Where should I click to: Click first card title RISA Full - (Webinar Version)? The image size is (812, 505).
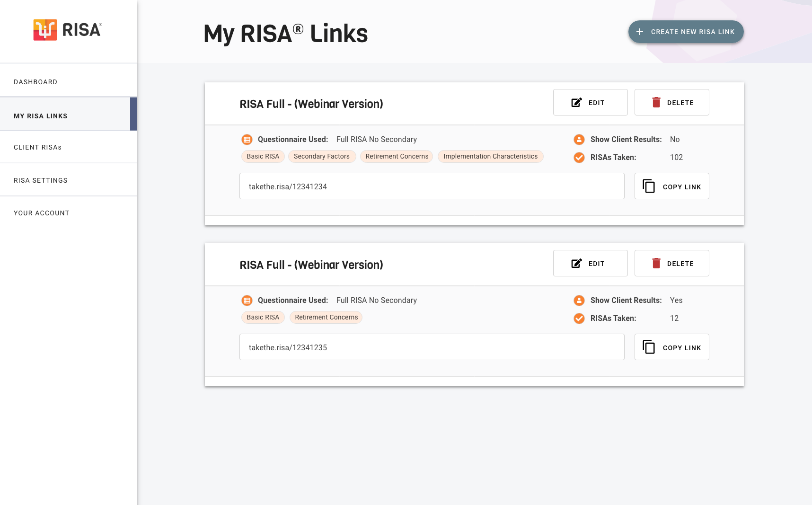(x=311, y=104)
